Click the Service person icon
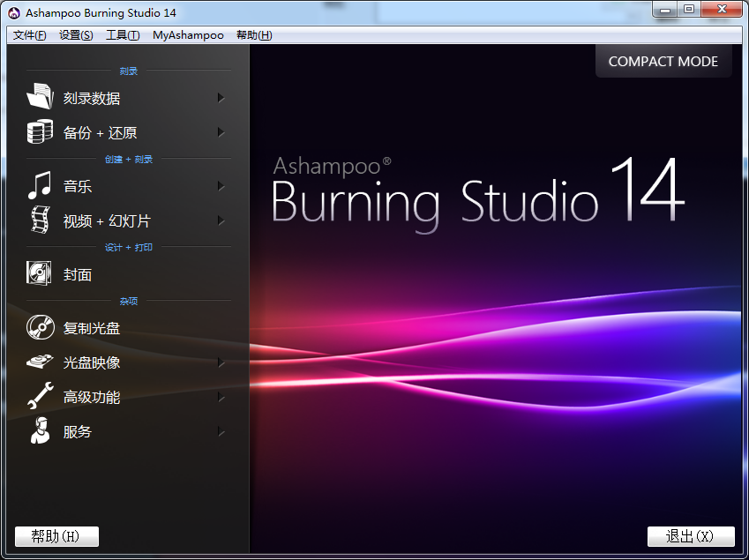This screenshot has height=560, width=749. [x=40, y=431]
